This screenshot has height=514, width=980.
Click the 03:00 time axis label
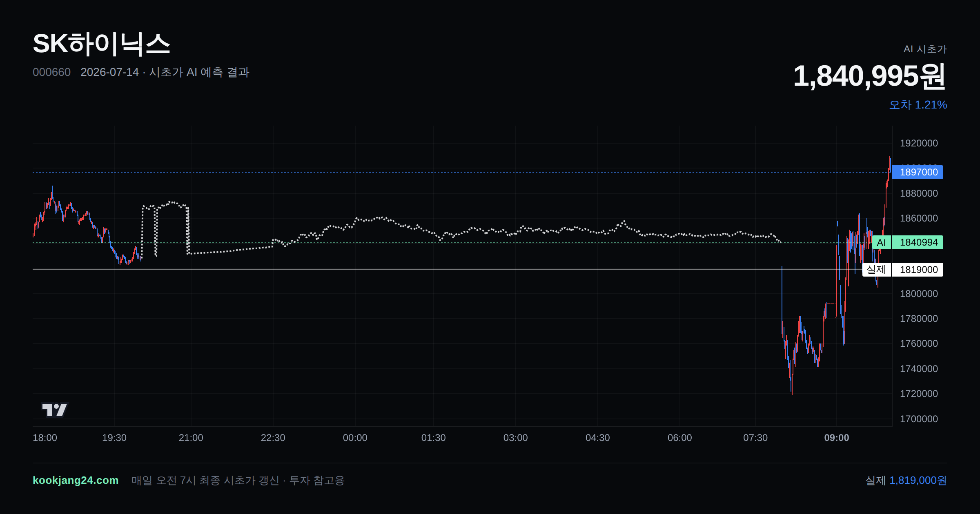pyautogui.click(x=516, y=438)
